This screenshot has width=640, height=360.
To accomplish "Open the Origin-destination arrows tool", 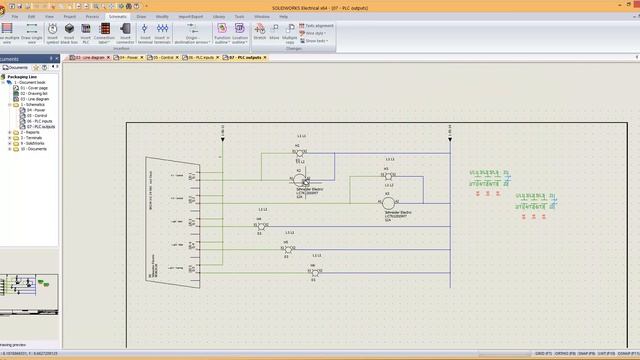I will point(192,33).
